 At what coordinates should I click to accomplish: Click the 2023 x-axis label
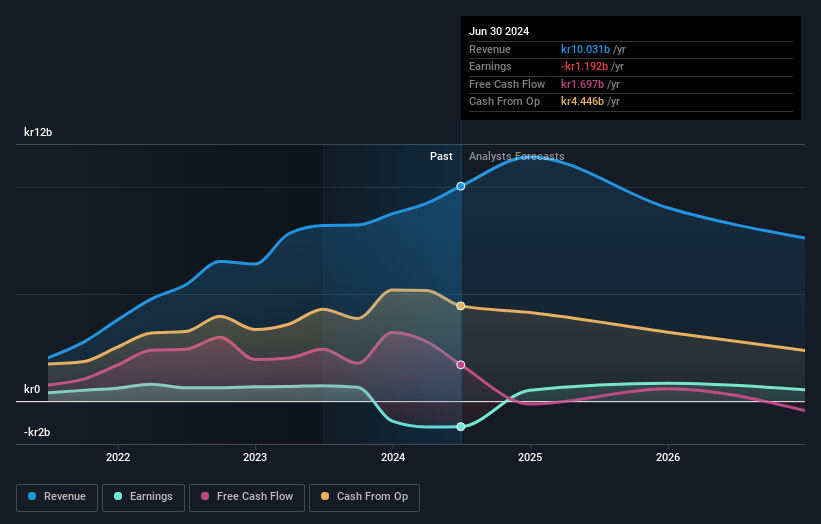pos(255,457)
